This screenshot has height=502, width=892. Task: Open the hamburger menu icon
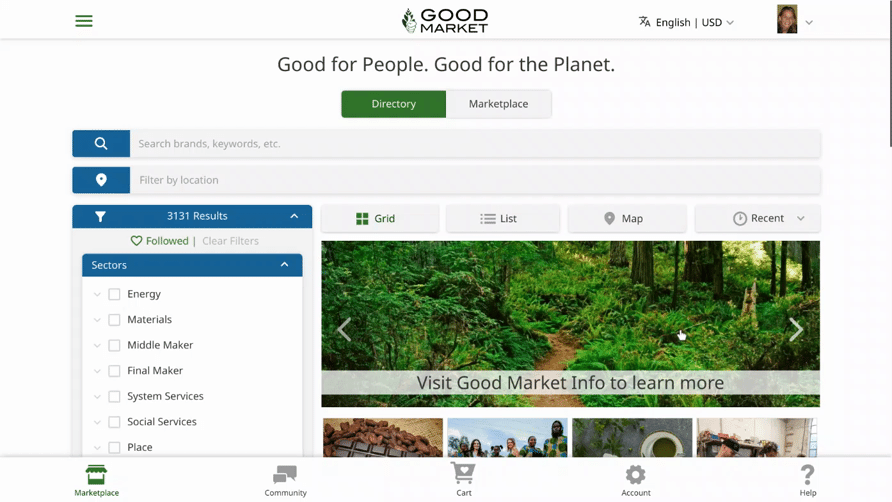(x=84, y=21)
